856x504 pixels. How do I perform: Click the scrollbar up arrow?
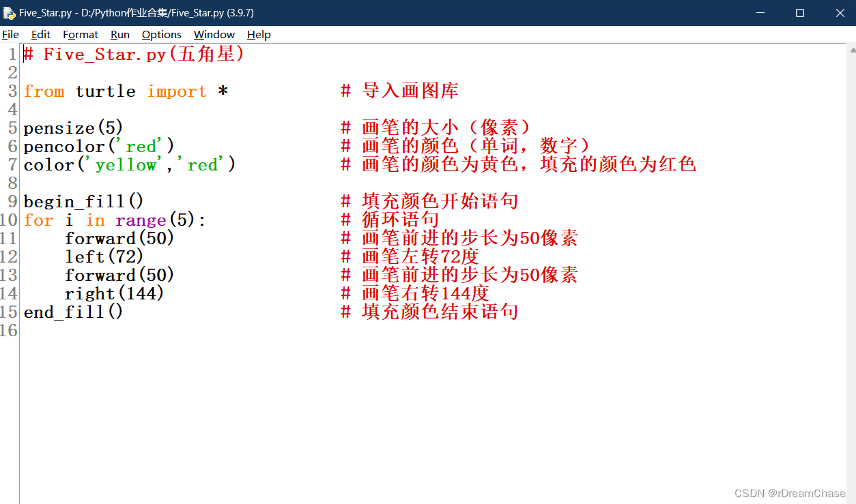[x=851, y=49]
